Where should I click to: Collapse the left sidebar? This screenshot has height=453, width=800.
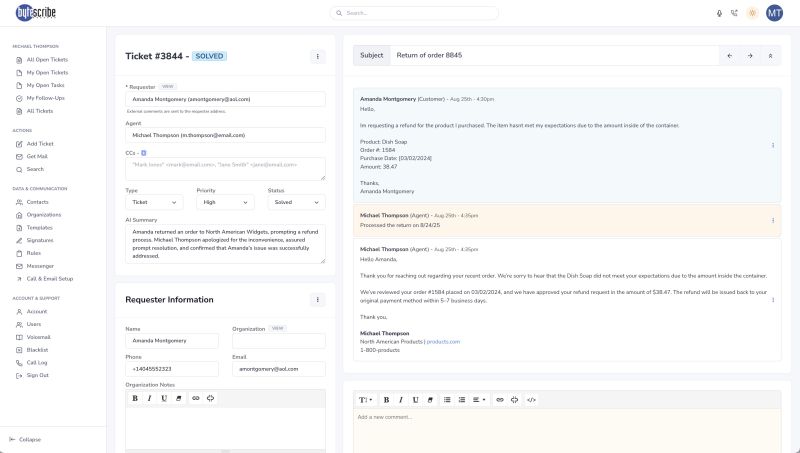pyautogui.click(x=30, y=439)
